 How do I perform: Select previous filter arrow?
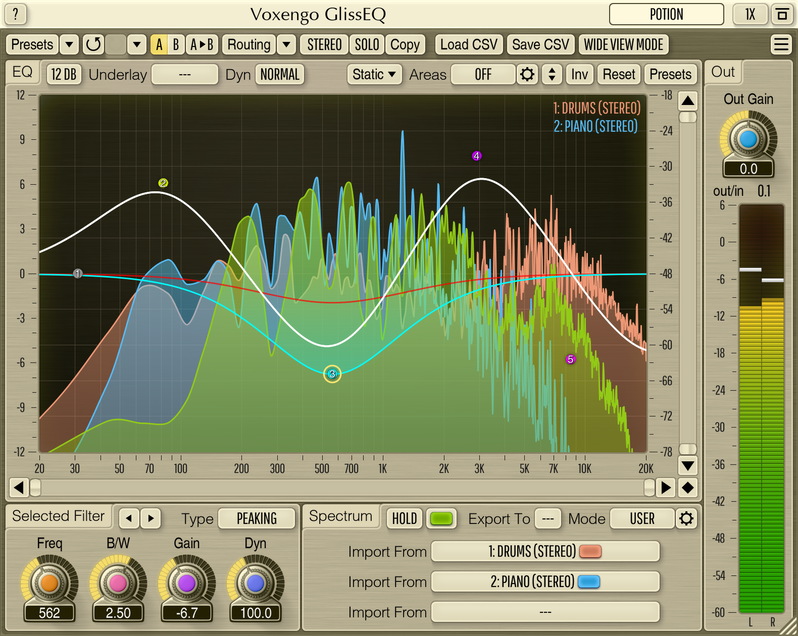[129, 518]
